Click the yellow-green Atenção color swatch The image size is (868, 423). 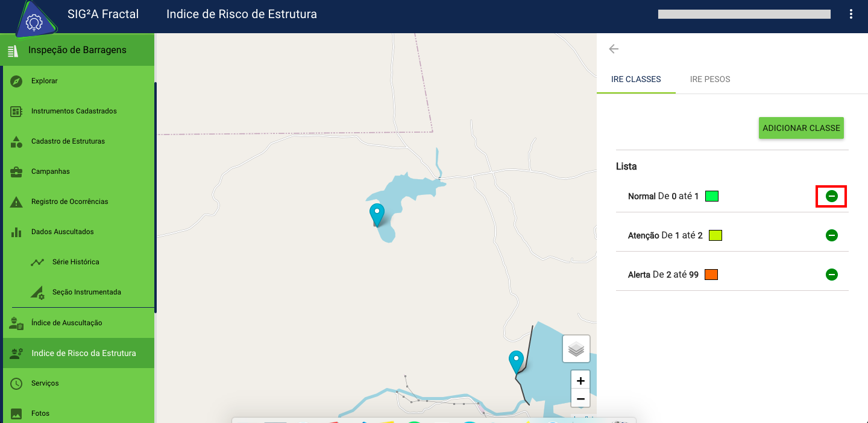715,235
